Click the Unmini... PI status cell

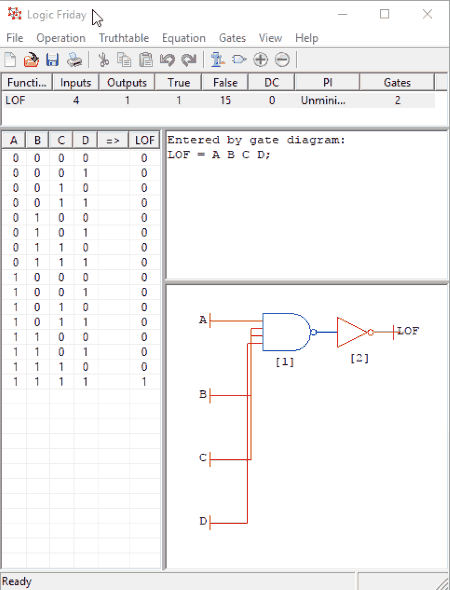coord(323,100)
